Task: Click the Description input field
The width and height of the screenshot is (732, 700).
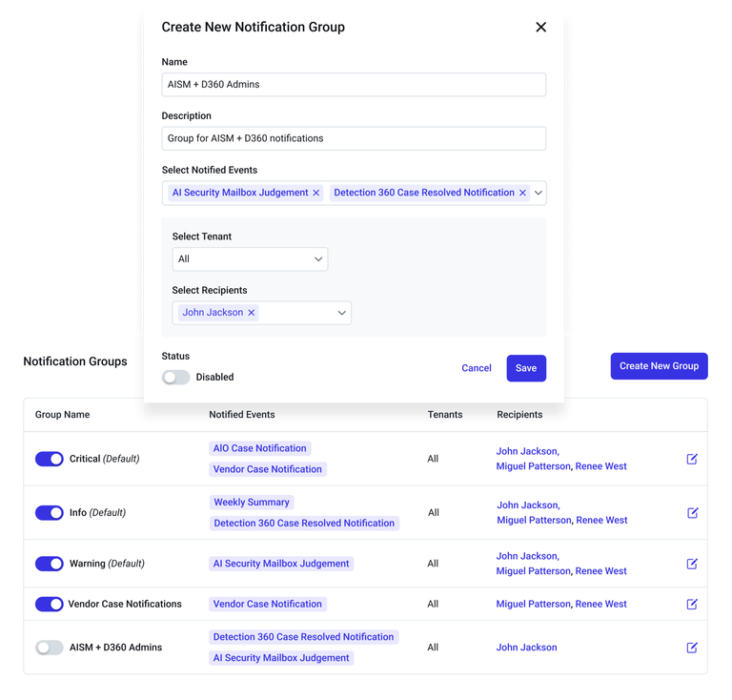Action: click(354, 138)
